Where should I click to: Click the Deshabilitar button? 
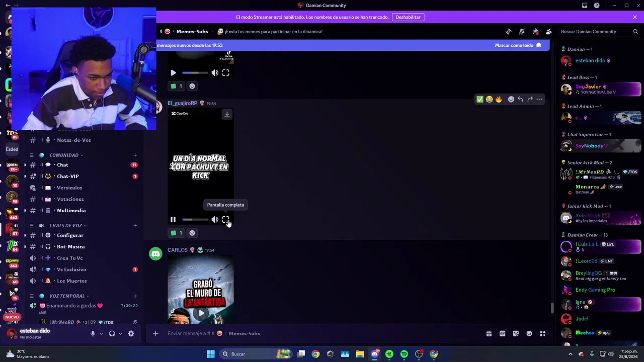(408, 17)
